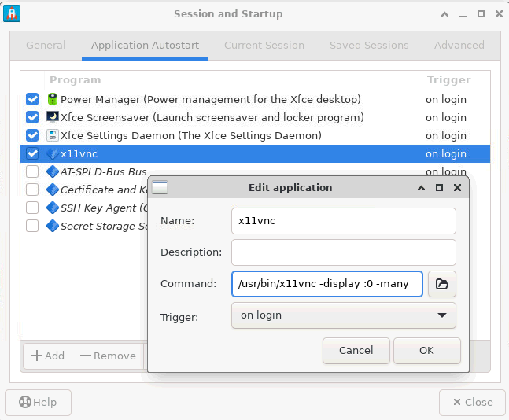Screen dimensions: 509x420
Task: Switch to the General tab
Action: point(46,46)
